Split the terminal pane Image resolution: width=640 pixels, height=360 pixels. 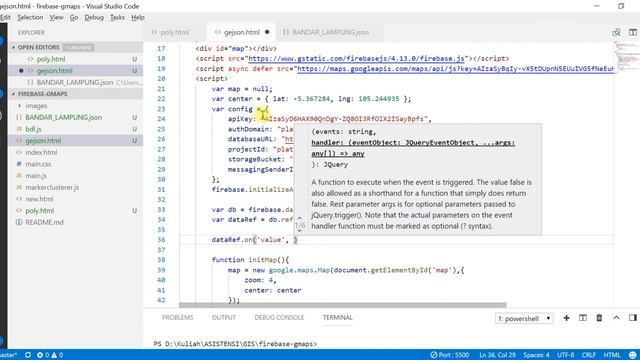[582, 318]
